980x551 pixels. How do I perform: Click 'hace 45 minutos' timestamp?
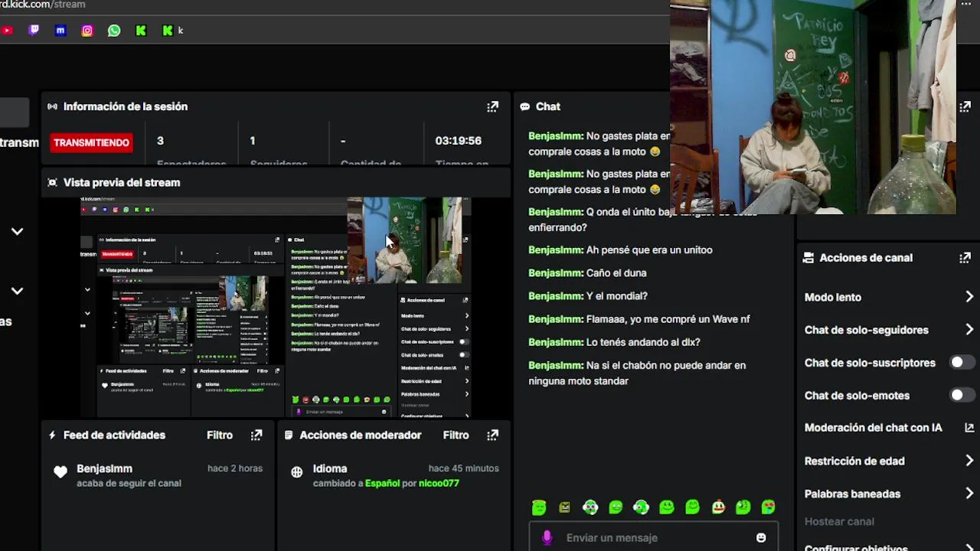pyautogui.click(x=463, y=468)
